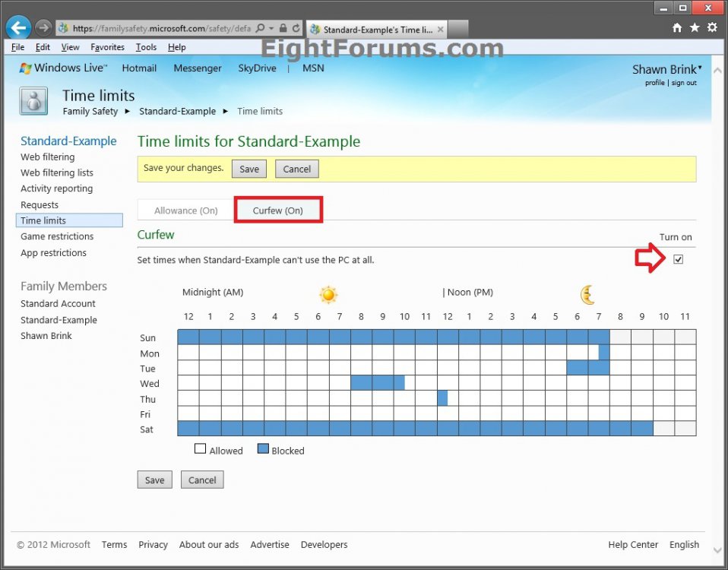Open browser Tools gear icon
Viewport: 728px width, 570px height.
point(712,28)
